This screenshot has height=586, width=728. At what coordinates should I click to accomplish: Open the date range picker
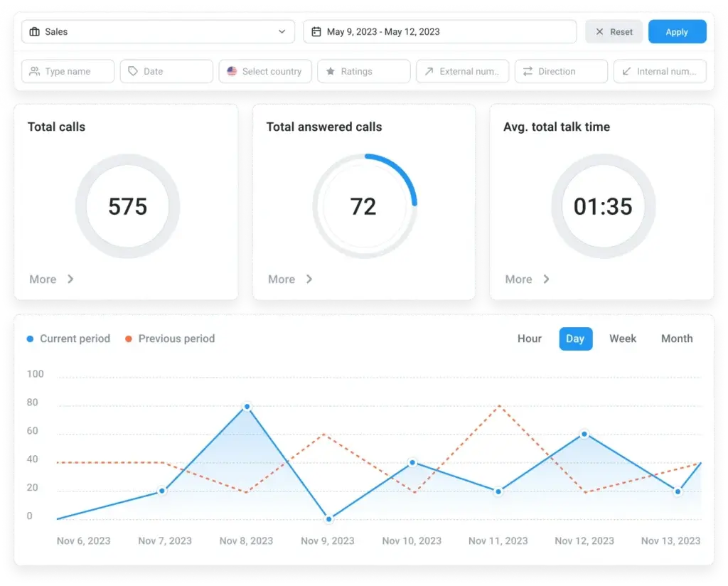point(439,31)
